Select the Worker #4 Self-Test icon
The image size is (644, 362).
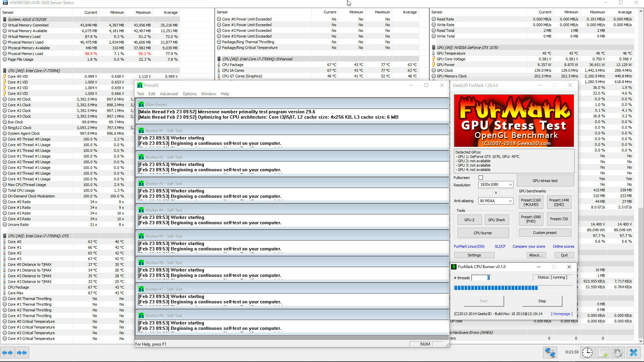click(x=141, y=210)
